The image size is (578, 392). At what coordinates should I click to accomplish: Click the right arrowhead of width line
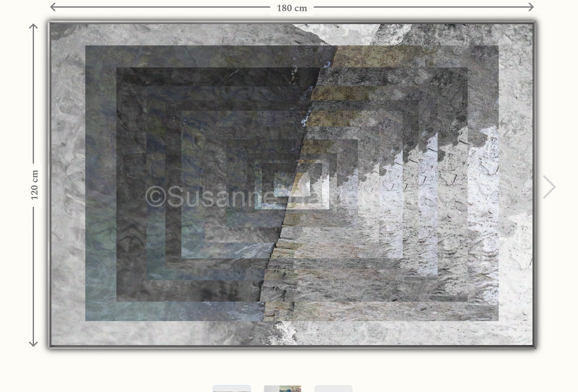[x=531, y=7]
